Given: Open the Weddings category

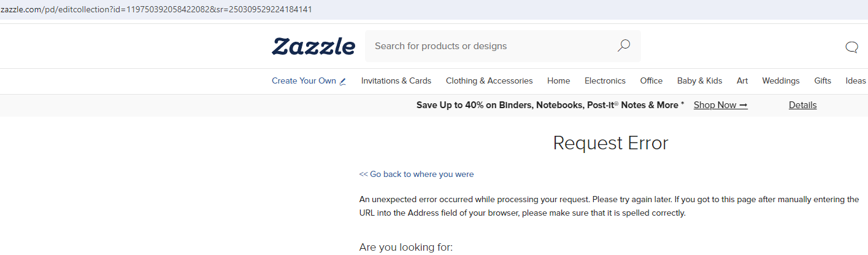Looking at the screenshot, I should [781, 80].
